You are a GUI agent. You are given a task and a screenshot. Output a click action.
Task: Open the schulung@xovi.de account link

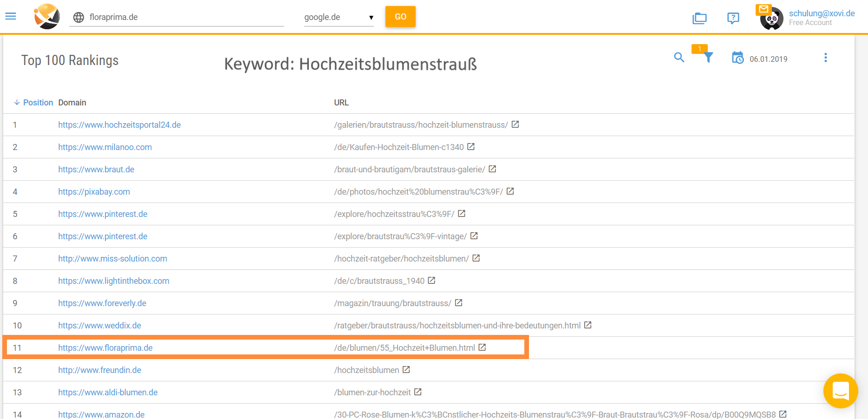pos(822,13)
